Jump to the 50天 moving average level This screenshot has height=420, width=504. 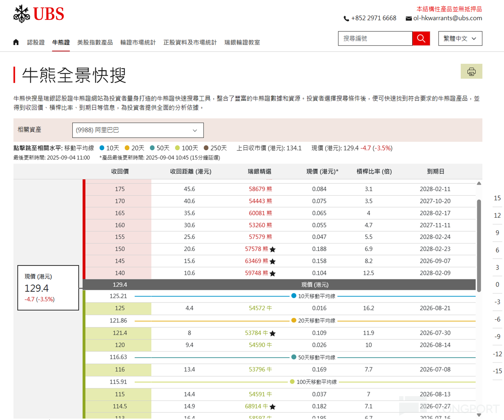(x=160, y=148)
